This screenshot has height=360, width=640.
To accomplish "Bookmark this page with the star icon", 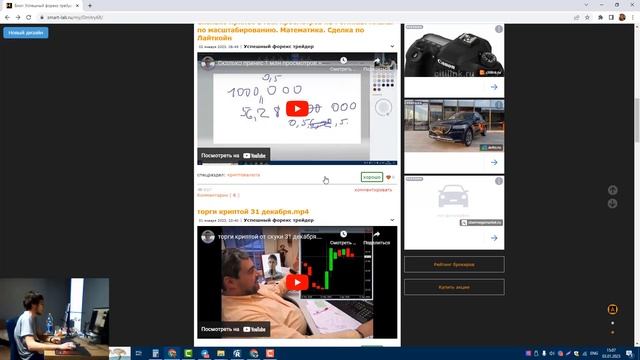I will pyautogui.click(x=587, y=18).
